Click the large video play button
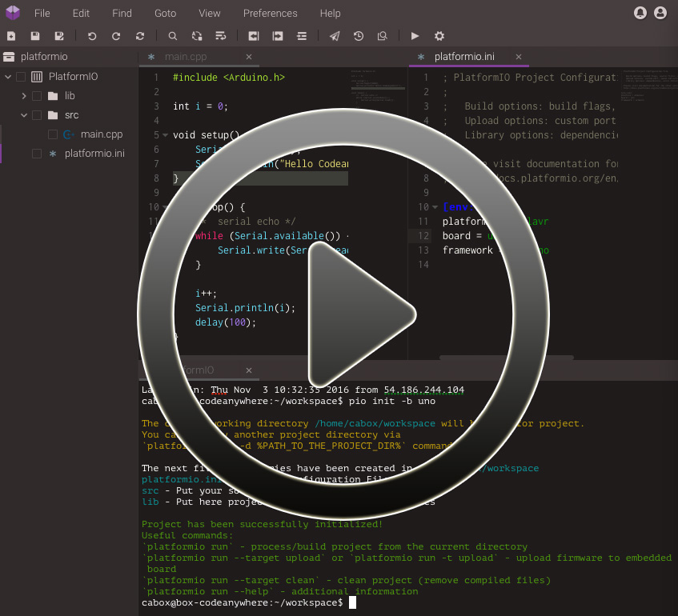The height and width of the screenshot is (616, 678). click(x=343, y=314)
